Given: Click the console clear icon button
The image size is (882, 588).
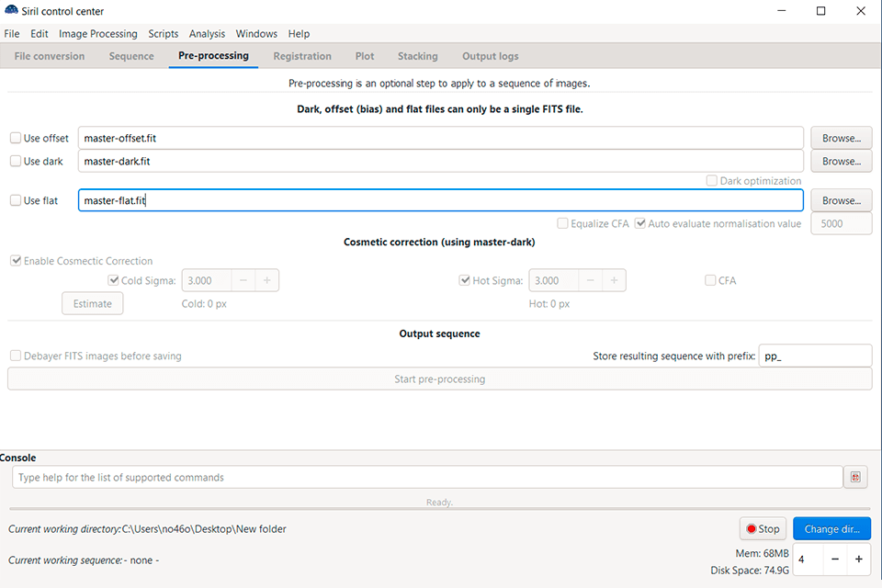Looking at the screenshot, I should (x=855, y=477).
